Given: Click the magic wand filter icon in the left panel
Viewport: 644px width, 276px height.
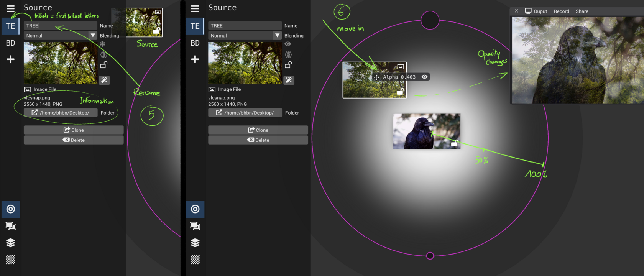Looking at the screenshot, I should click(x=104, y=80).
